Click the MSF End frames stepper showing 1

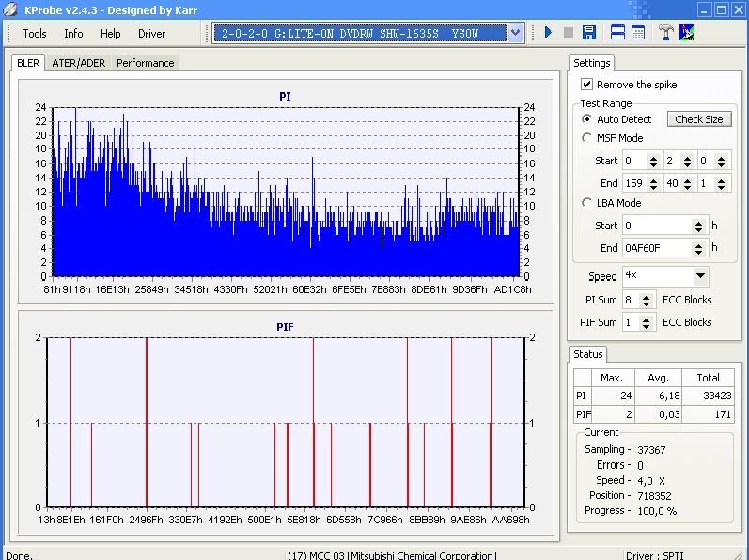click(x=722, y=183)
